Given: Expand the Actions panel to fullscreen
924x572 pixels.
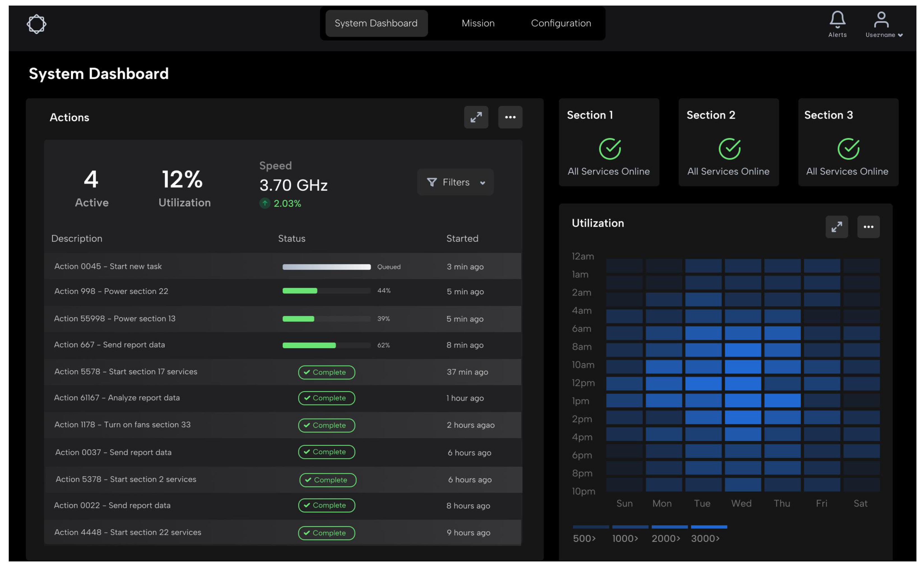Looking at the screenshot, I should click(x=476, y=117).
